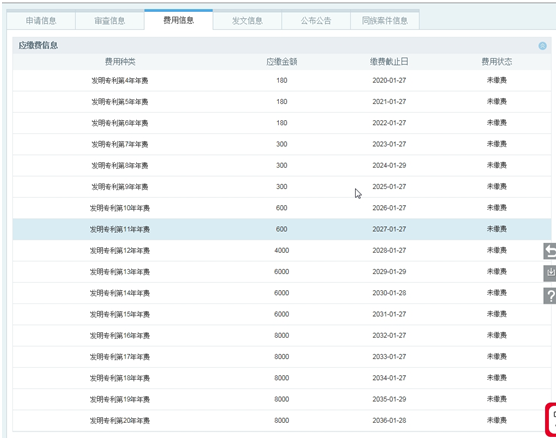Select the 发明专利第15年年费 cell
This screenshot has width=558, height=440.
click(x=120, y=314)
